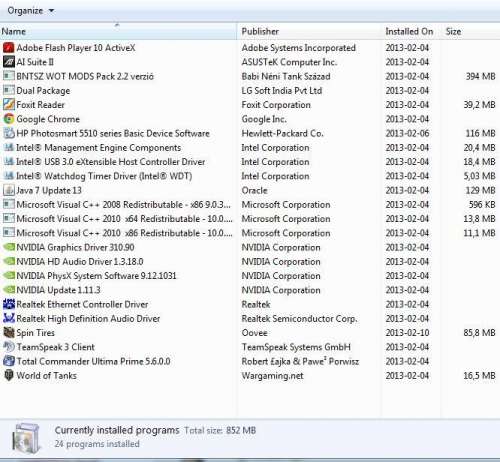Select the Google Chrome name text
500x462 pixels.
(x=48, y=119)
